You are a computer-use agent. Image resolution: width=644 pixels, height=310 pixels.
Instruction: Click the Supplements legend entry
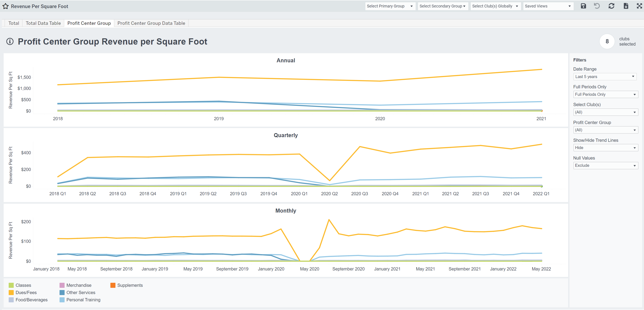pos(130,285)
